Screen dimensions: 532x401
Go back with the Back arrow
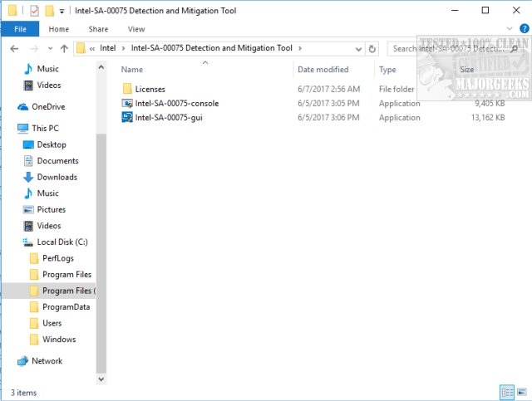[14, 49]
